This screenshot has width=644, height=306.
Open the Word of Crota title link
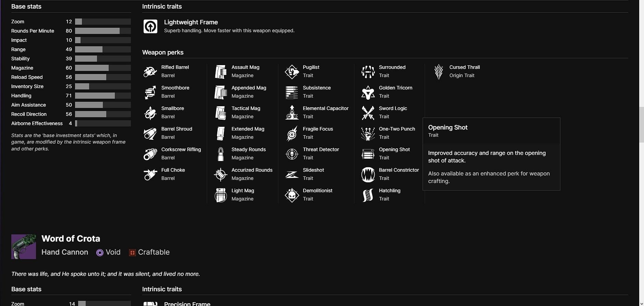pos(71,238)
